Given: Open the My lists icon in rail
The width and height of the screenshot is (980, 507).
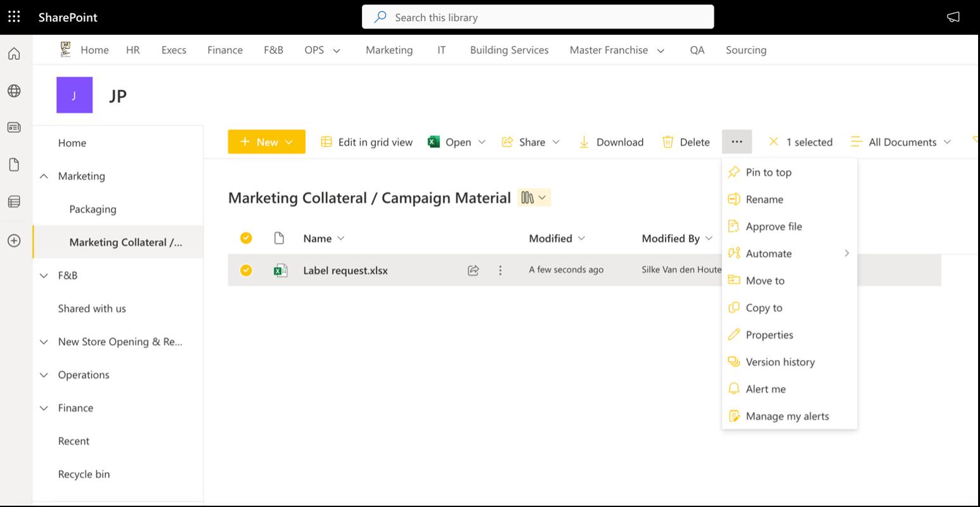Looking at the screenshot, I should pyautogui.click(x=14, y=202).
